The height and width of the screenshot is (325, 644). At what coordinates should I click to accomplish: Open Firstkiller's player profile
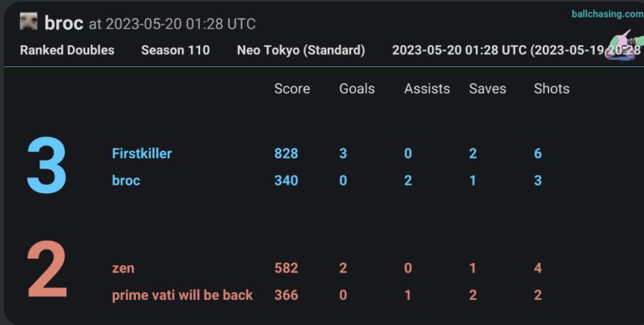pos(142,154)
